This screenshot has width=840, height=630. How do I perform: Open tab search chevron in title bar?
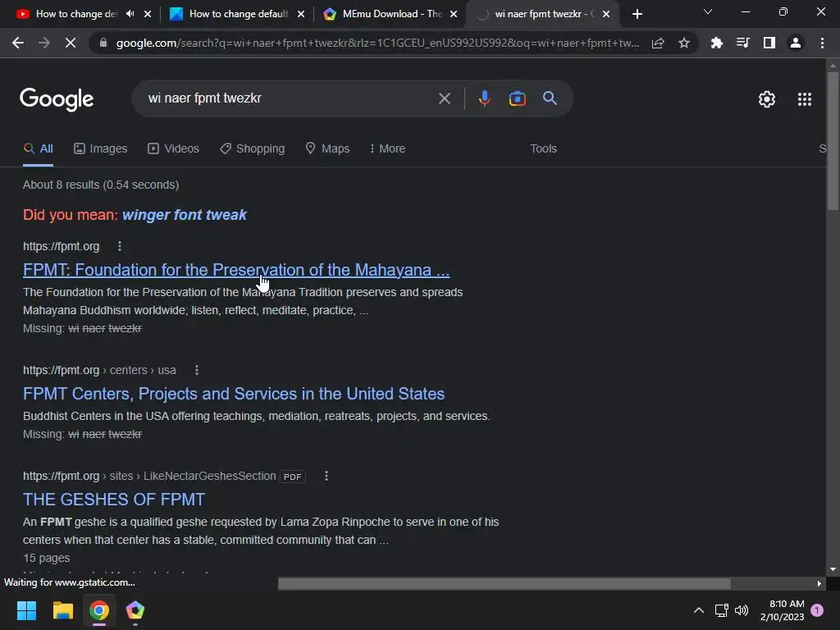tap(708, 11)
